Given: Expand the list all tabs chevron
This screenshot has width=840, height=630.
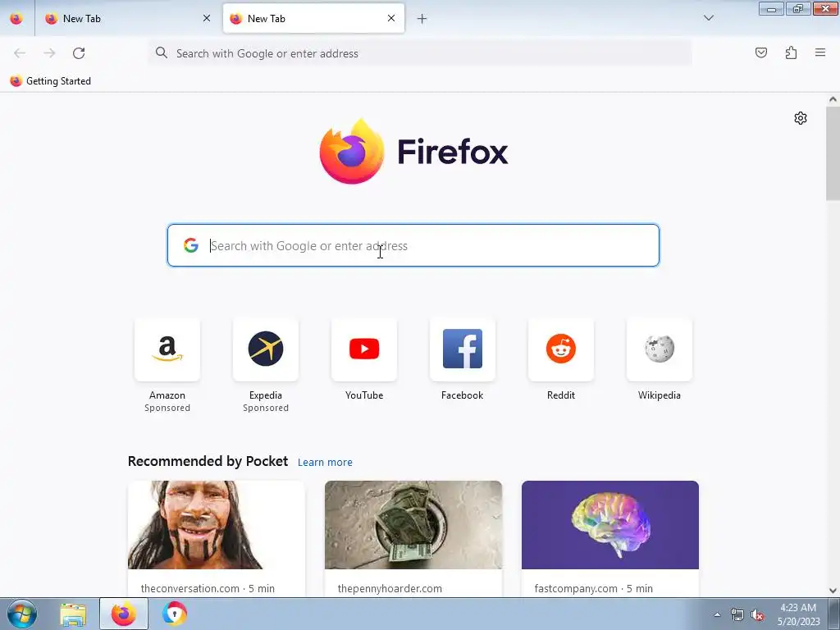Looking at the screenshot, I should coord(708,18).
